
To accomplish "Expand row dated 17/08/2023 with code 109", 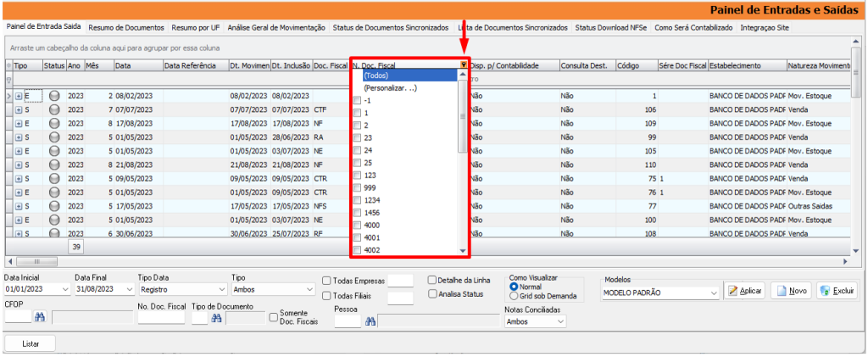I will point(19,124).
